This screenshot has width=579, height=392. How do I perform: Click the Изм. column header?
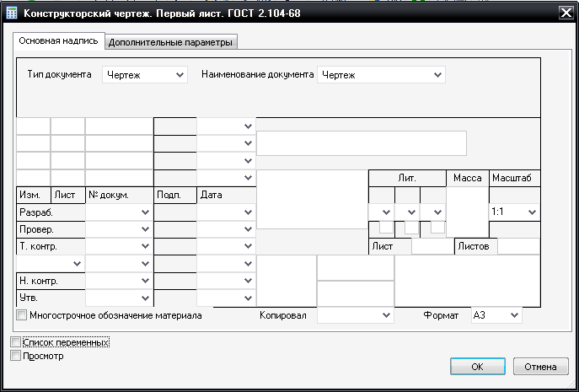click(33, 195)
